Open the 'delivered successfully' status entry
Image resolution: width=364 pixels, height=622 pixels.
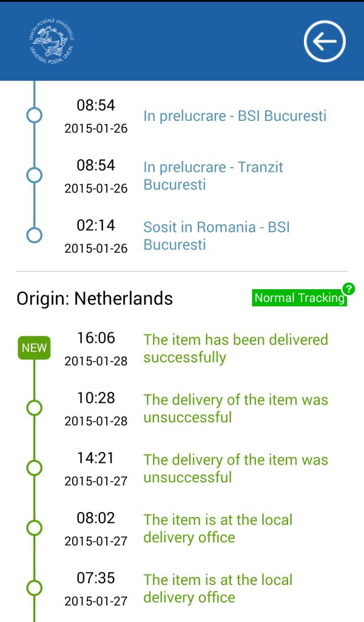pos(235,348)
